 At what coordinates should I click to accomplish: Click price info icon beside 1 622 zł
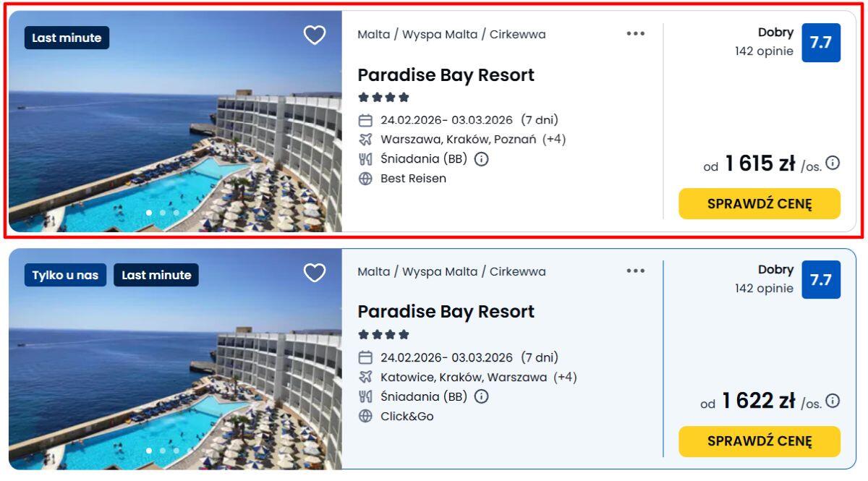pos(833,400)
